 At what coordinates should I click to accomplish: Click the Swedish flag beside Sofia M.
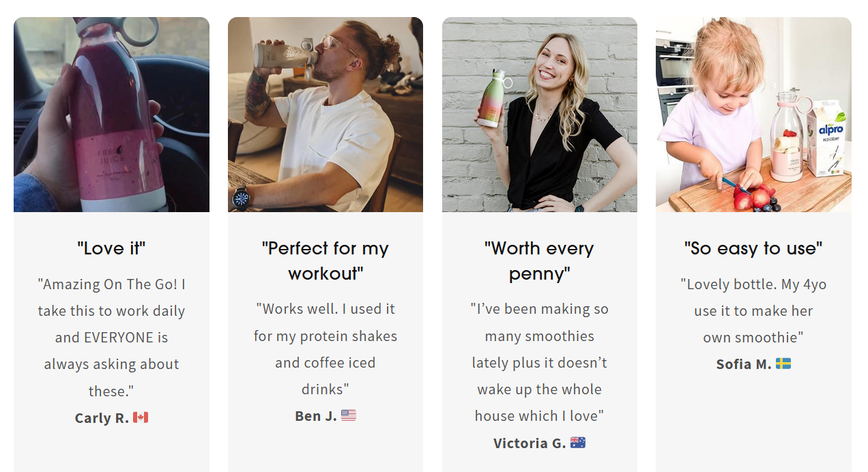[783, 364]
